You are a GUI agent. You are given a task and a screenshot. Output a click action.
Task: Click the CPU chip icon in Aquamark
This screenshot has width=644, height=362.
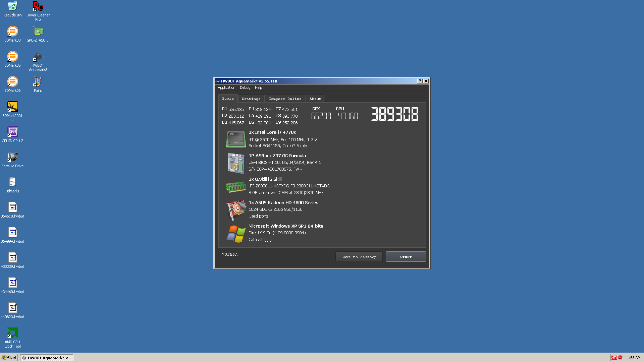(236, 139)
